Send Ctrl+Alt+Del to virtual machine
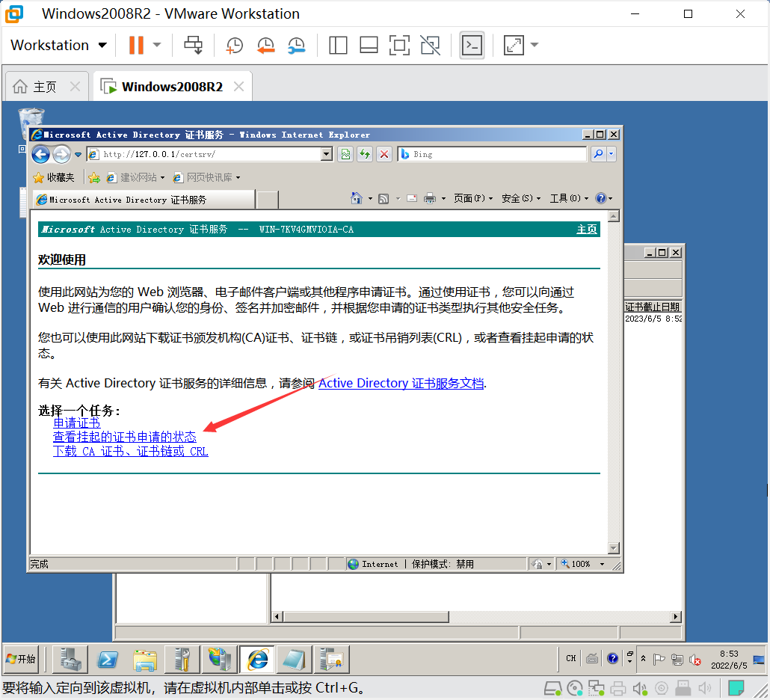 tap(193, 45)
